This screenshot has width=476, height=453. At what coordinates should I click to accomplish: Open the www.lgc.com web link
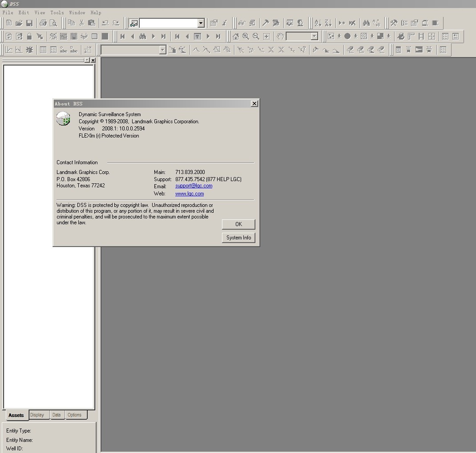tap(190, 194)
